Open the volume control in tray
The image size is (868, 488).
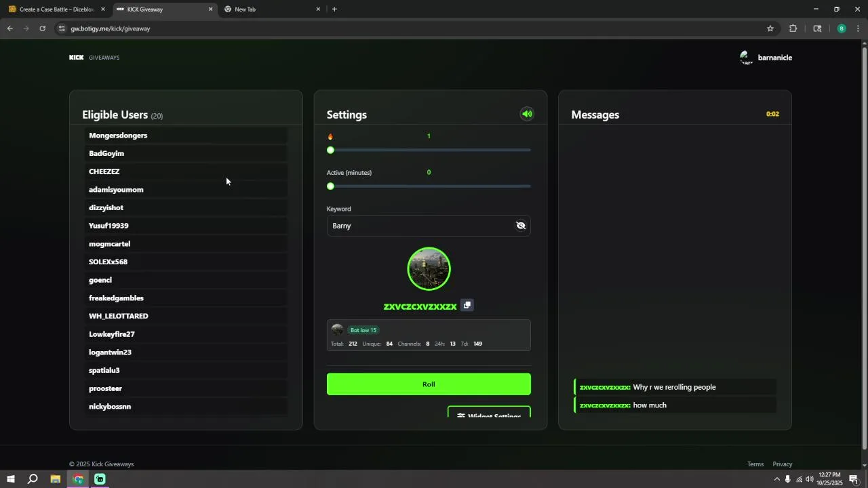pos(810,479)
